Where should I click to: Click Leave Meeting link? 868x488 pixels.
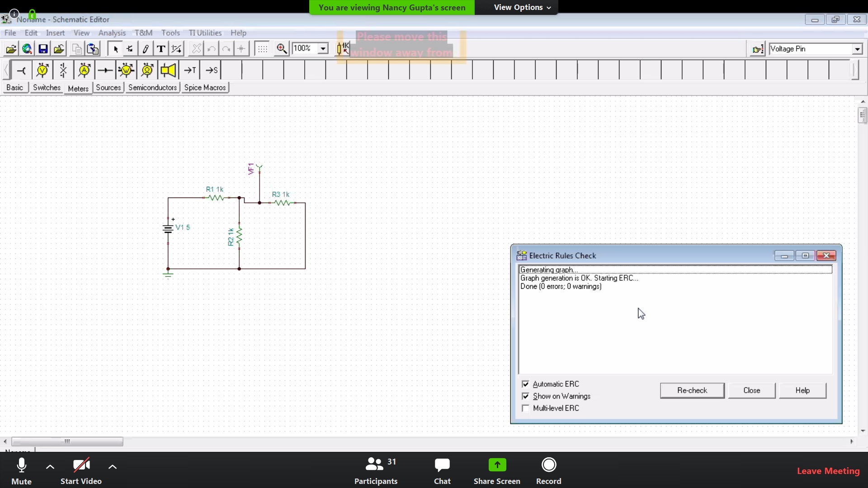coord(828,471)
